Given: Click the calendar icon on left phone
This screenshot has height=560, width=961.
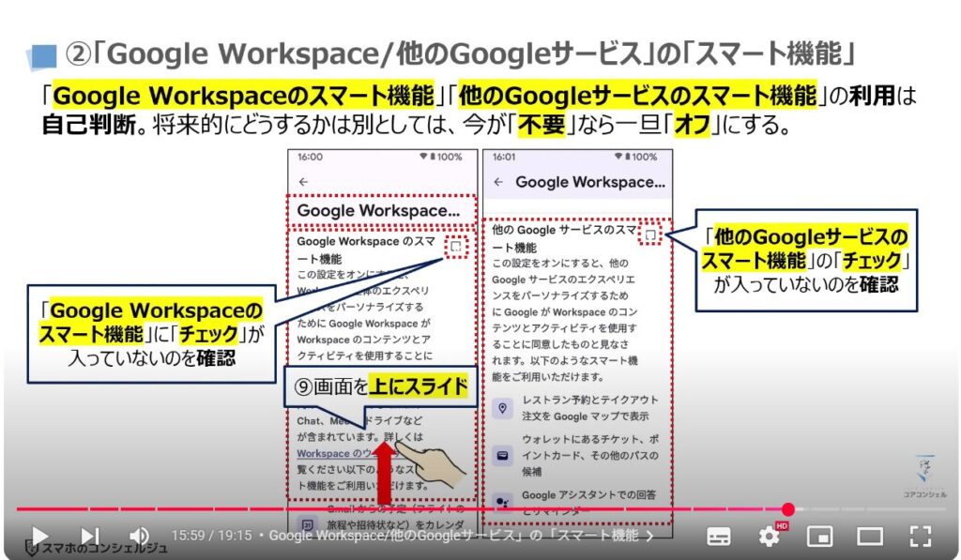Looking at the screenshot, I should click(308, 525).
